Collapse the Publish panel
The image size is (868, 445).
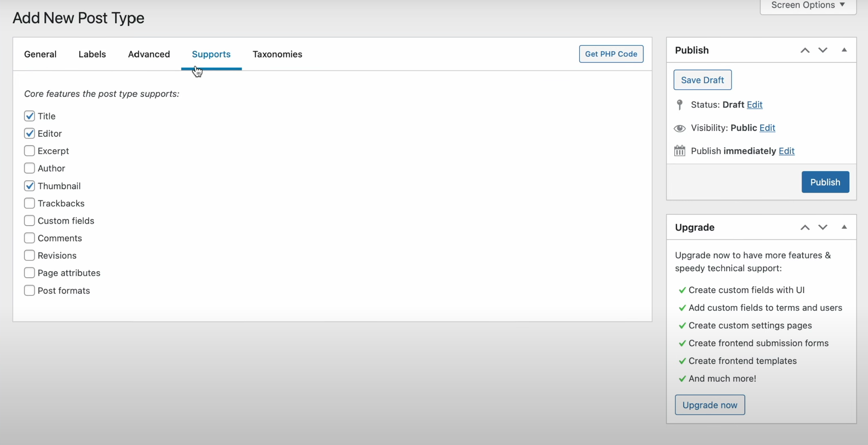tap(844, 50)
